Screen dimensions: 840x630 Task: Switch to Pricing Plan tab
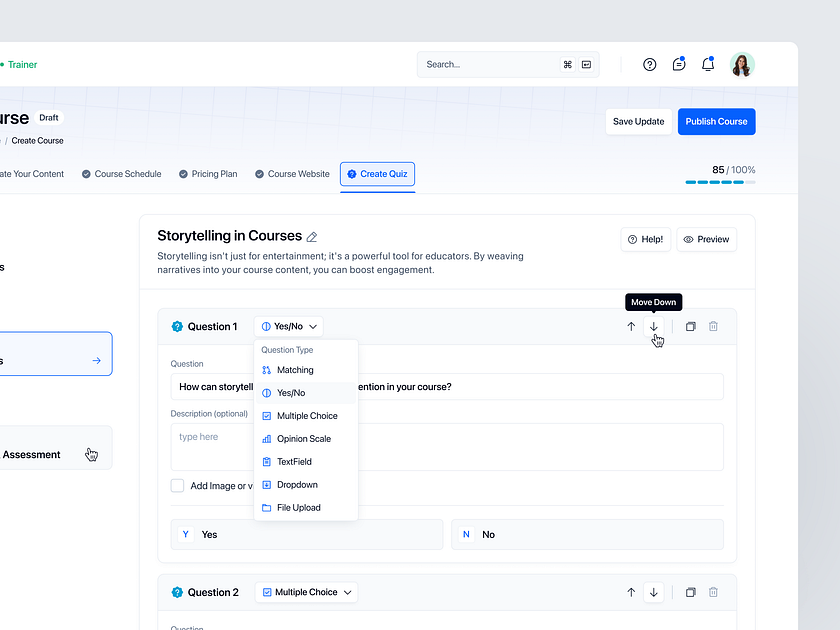click(x=208, y=174)
